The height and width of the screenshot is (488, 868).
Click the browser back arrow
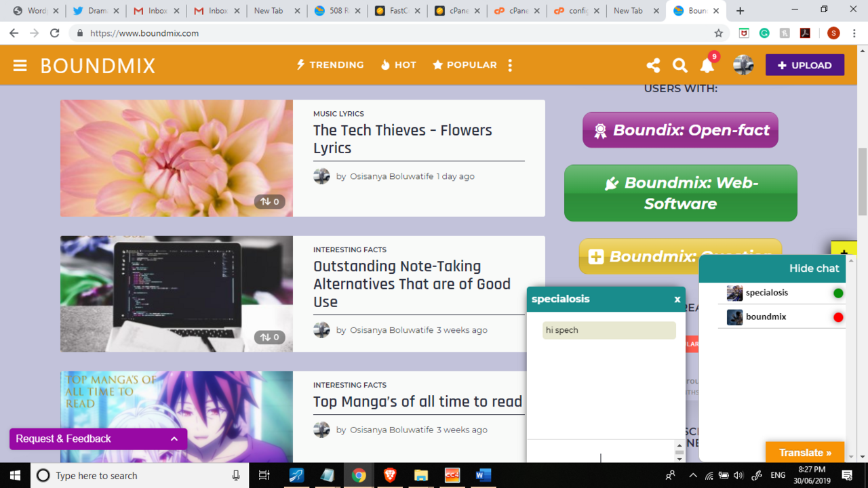click(14, 33)
